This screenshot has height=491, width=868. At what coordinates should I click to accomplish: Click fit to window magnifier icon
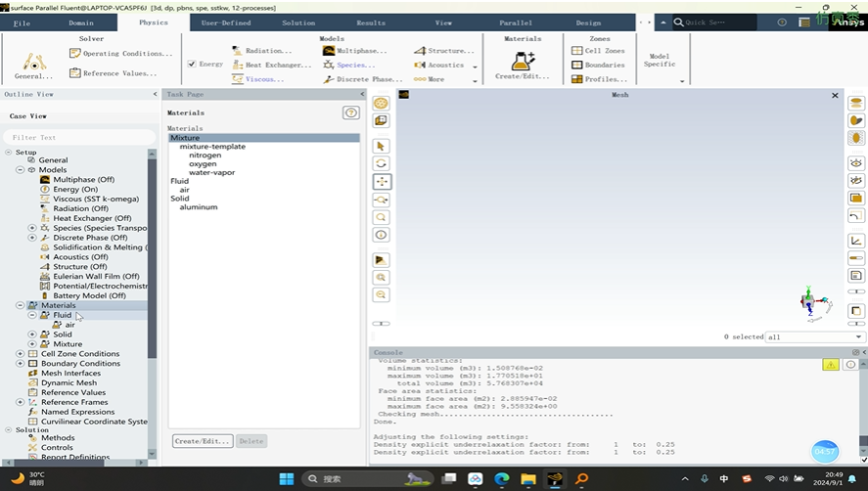coord(381,217)
